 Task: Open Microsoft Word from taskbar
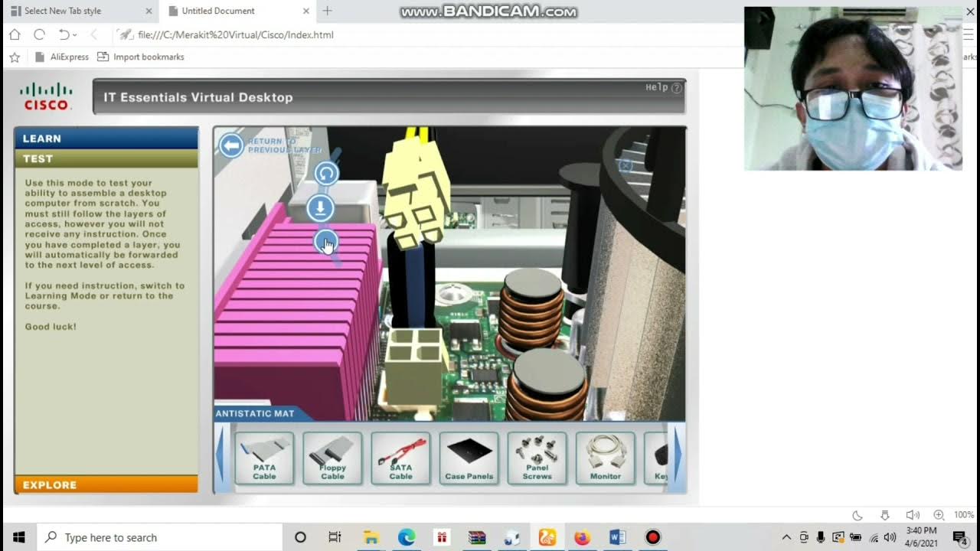[x=617, y=537]
